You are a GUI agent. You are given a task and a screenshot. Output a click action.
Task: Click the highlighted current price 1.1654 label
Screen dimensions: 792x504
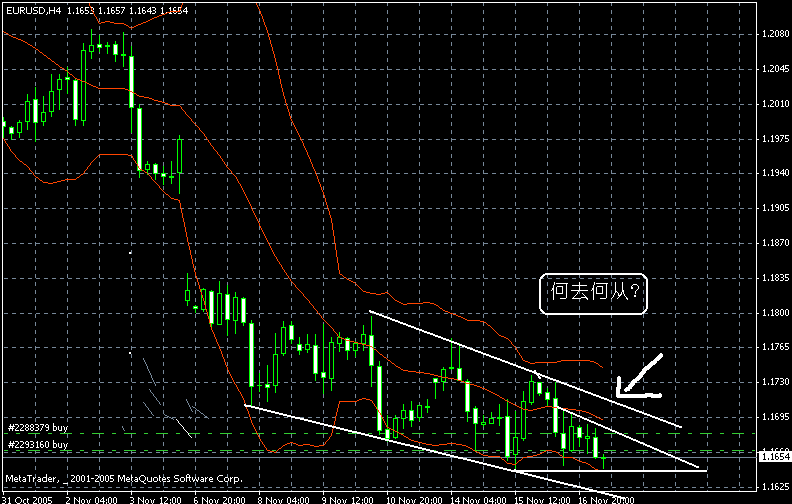[775, 457]
